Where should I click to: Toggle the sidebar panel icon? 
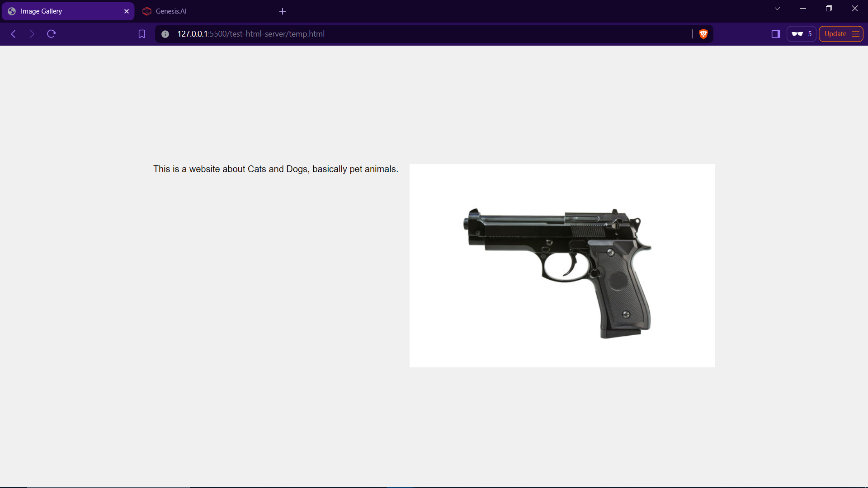pyautogui.click(x=776, y=34)
